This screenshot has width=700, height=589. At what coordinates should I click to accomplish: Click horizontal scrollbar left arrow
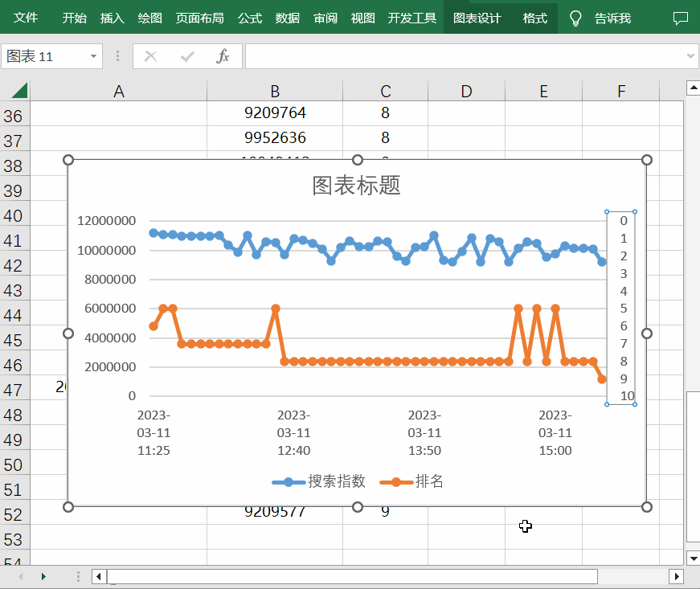coord(99,576)
